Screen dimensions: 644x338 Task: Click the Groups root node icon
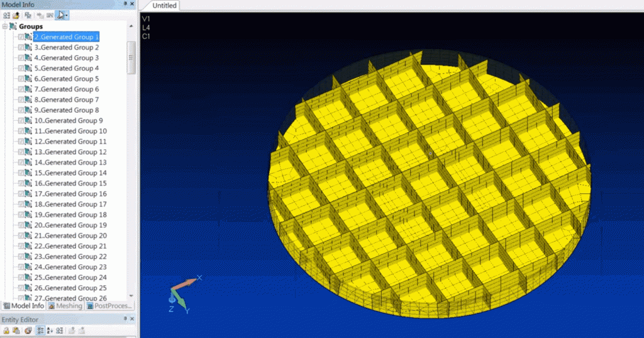[x=13, y=26]
